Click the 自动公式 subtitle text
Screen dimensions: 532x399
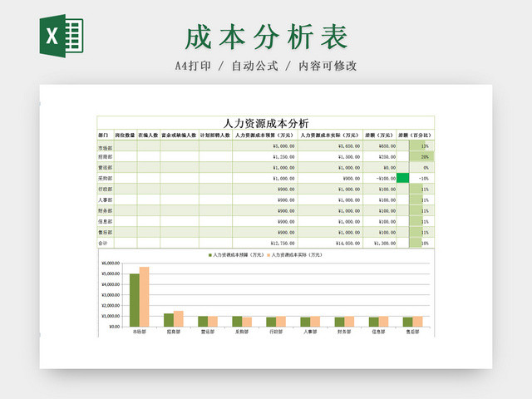tap(255, 66)
